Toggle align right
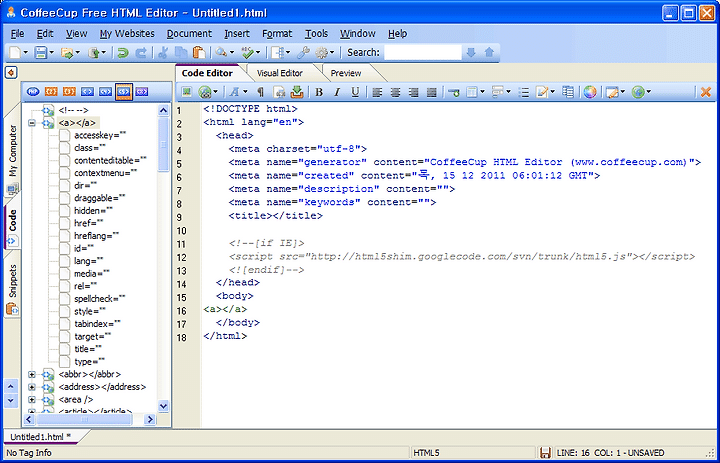720x463 pixels. click(x=414, y=92)
